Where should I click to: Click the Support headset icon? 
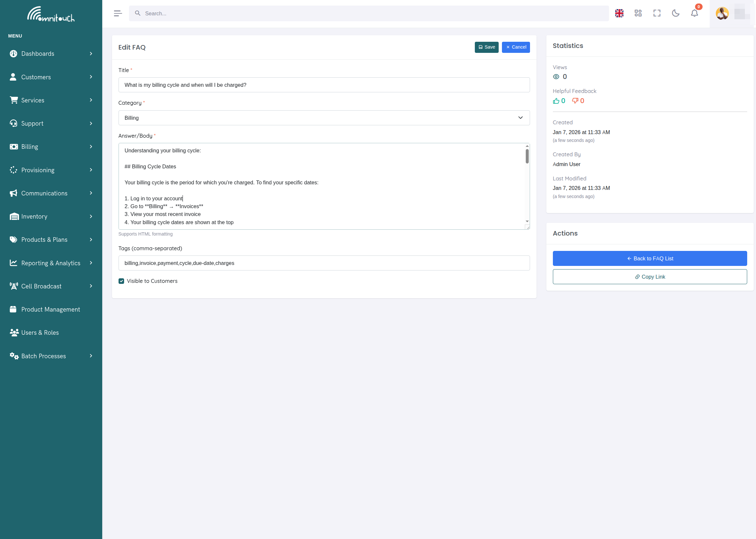point(13,123)
